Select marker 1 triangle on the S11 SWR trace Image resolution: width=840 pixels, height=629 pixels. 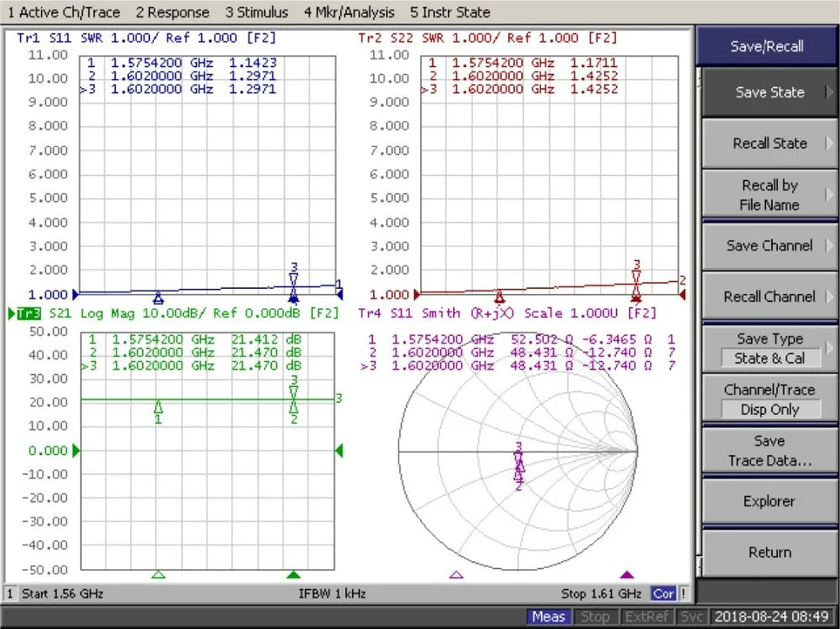[x=158, y=298]
